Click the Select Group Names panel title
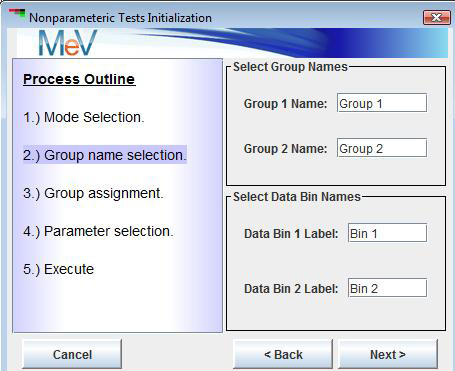 point(290,67)
